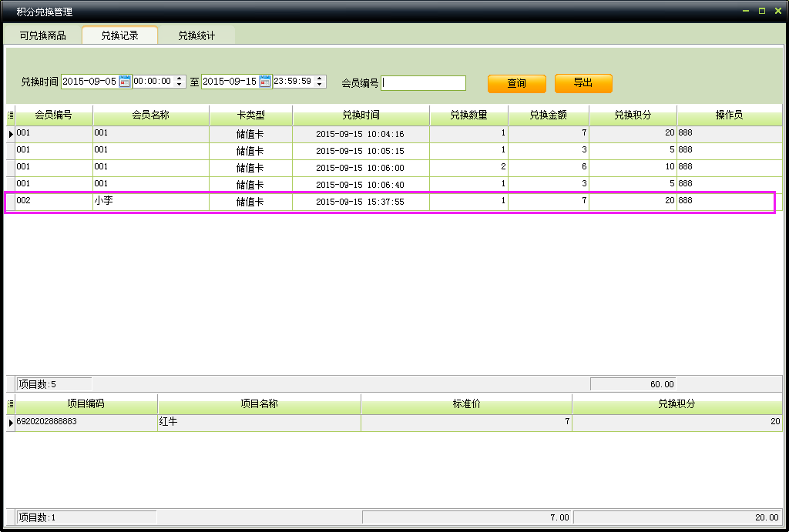Open the end date calendar picker
The height and width of the screenshot is (532, 789).
pos(265,82)
